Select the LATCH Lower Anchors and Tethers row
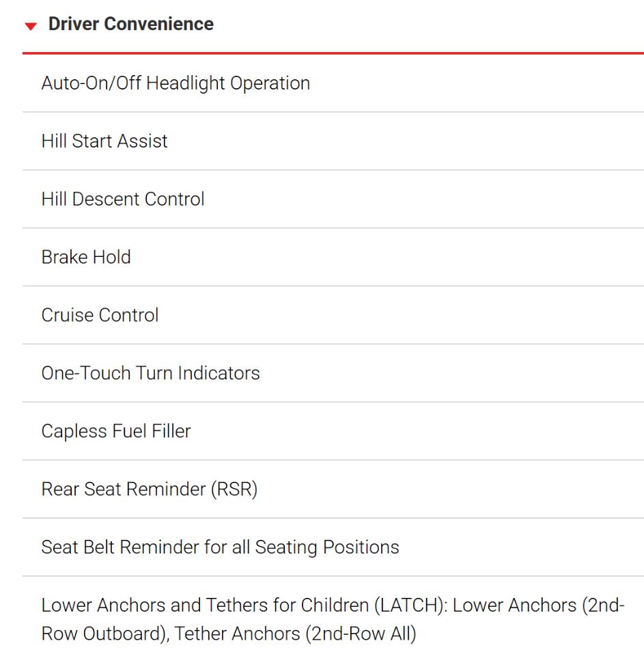644x656 pixels. tap(333, 616)
